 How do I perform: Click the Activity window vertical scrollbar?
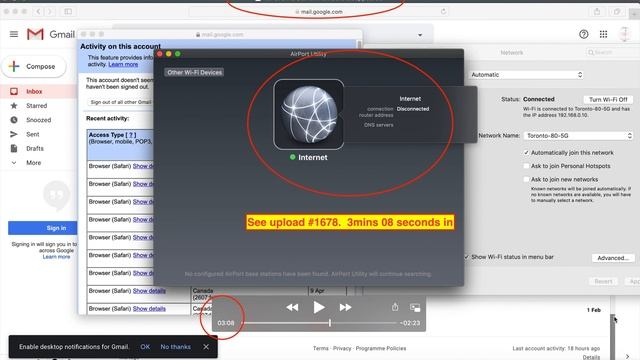click(359, 45)
